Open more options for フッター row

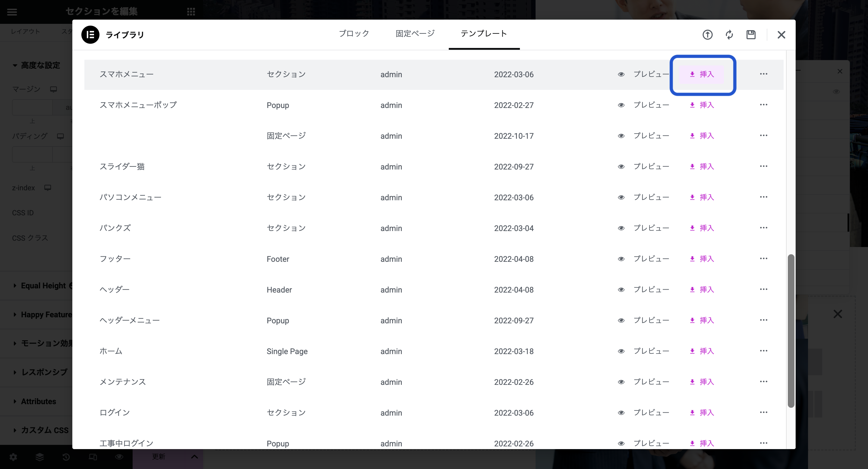click(x=763, y=258)
